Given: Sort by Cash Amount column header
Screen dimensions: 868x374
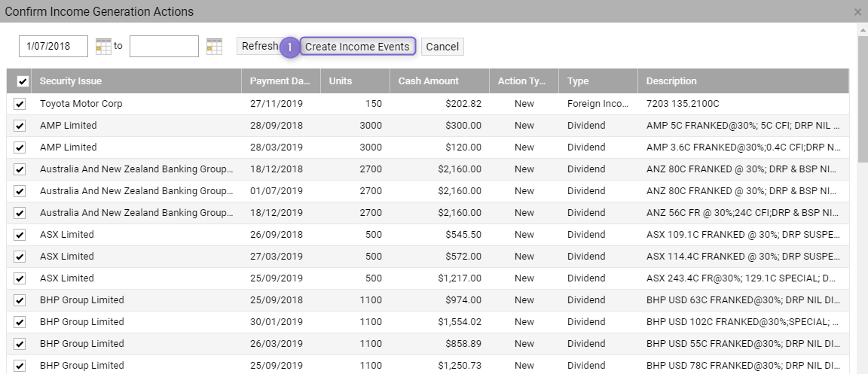Looking at the screenshot, I should pos(439,81).
